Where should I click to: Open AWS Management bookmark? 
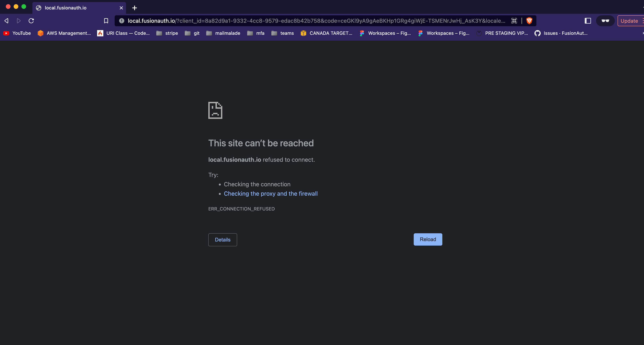(64, 33)
